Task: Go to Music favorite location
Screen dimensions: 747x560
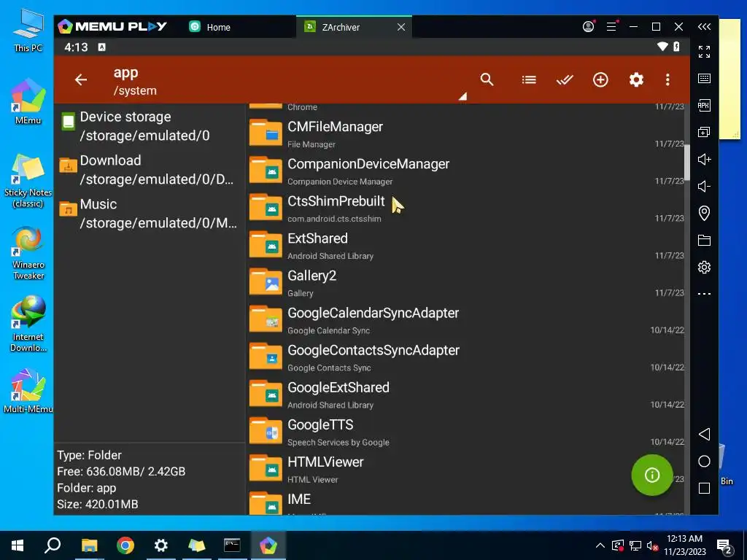Action: click(x=150, y=214)
